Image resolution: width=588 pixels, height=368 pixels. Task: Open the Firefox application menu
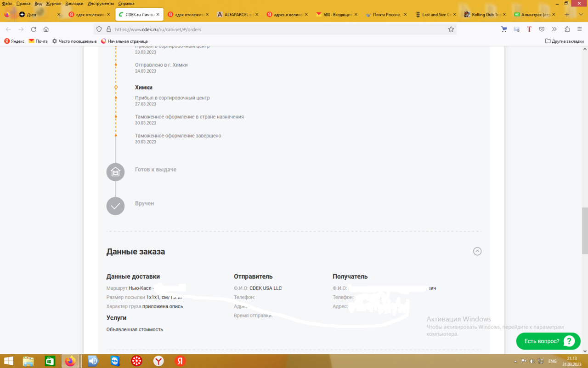pyautogui.click(x=579, y=29)
